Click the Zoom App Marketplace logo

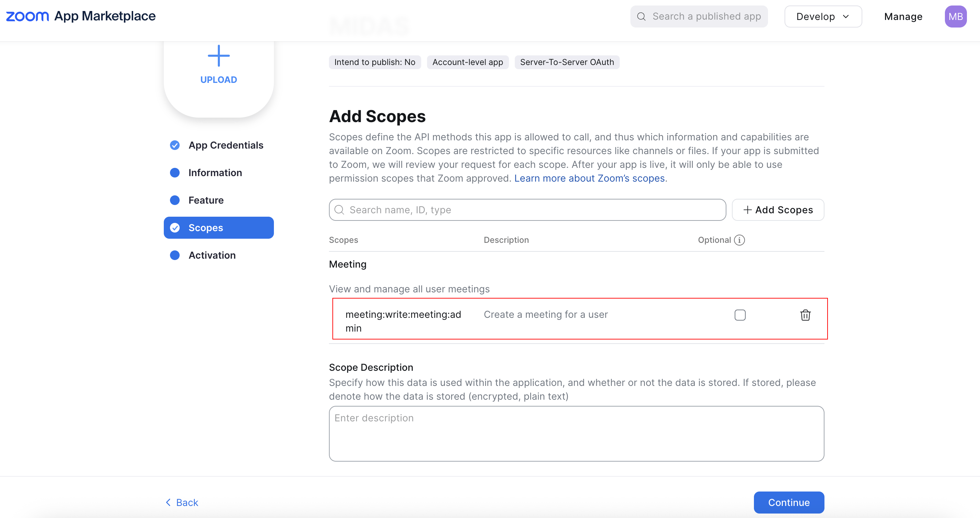pyautogui.click(x=81, y=16)
